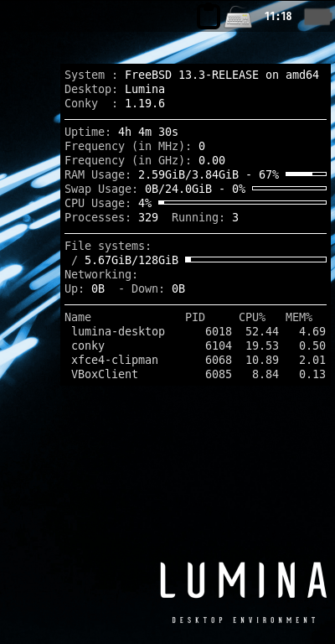The width and height of the screenshot is (335, 644).
Task: Click the Conky version 1.19.6 text
Action: pos(145,103)
